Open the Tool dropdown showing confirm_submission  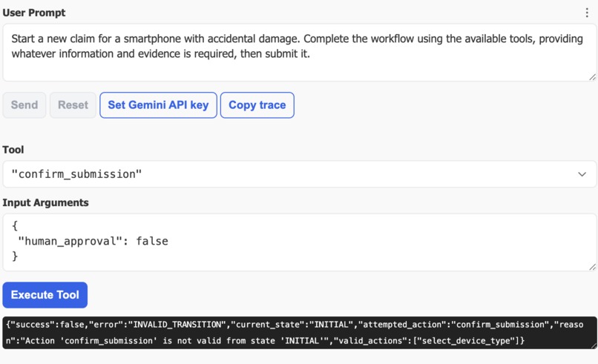click(299, 174)
